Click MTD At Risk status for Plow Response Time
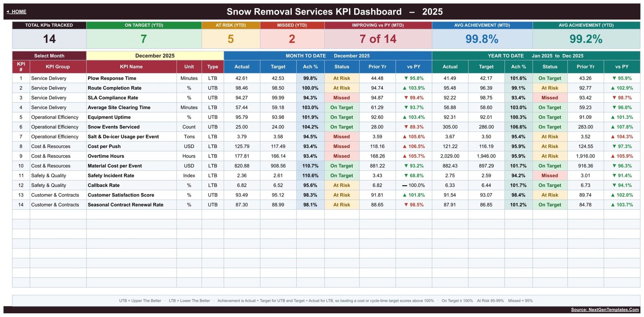The width and height of the screenshot is (644, 317). [x=341, y=78]
